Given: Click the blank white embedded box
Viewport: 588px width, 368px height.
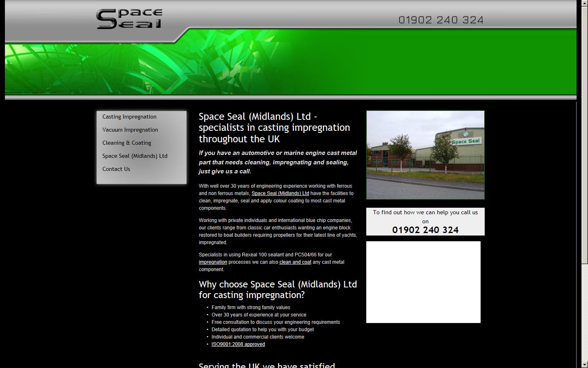Looking at the screenshot, I should [423, 282].
